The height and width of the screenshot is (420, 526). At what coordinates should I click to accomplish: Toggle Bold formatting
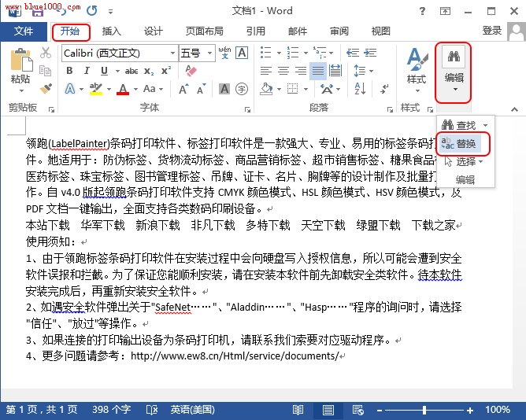tap(69, 71)
